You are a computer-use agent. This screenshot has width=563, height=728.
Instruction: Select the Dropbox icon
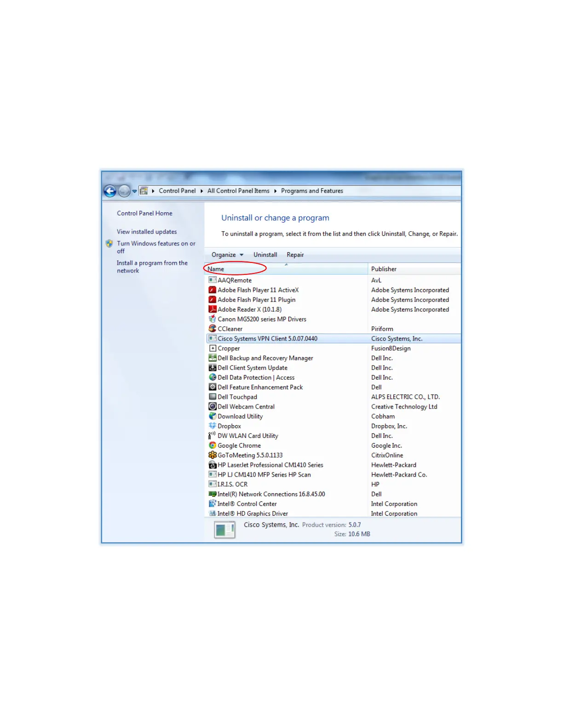pyautogui.click(x=213, y=426)
